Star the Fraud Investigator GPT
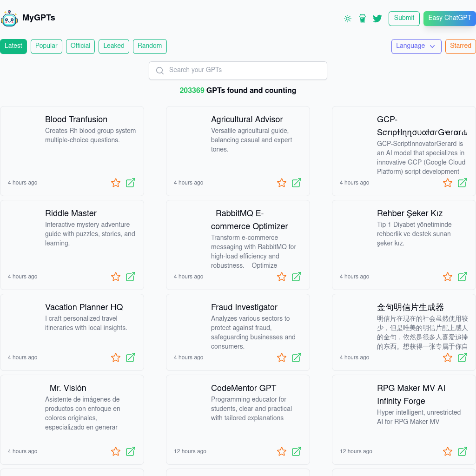 (x=282, y=357)
